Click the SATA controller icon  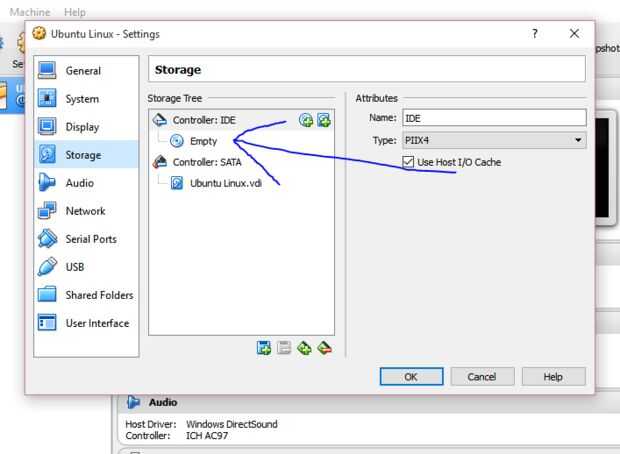160,162
